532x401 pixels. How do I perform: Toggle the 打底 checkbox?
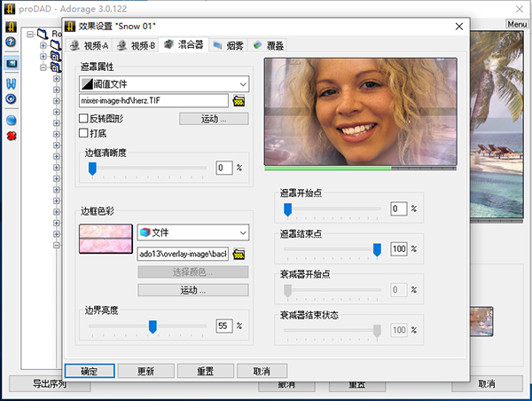[83, 133]
